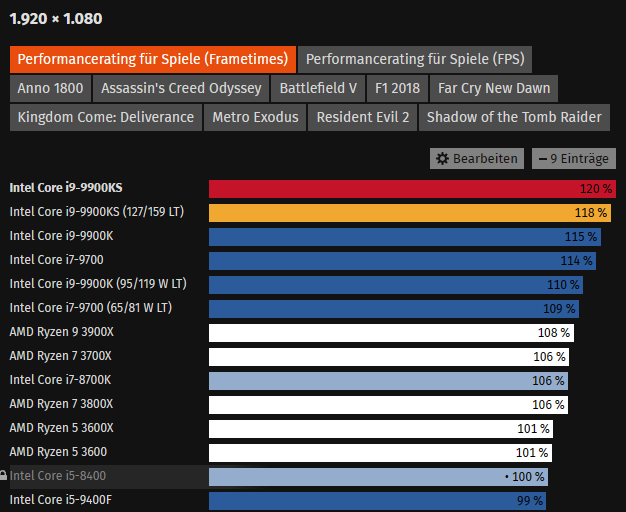
Task: Click the AMD Ryzen 5 3600X label
Action: click(61, 428)
